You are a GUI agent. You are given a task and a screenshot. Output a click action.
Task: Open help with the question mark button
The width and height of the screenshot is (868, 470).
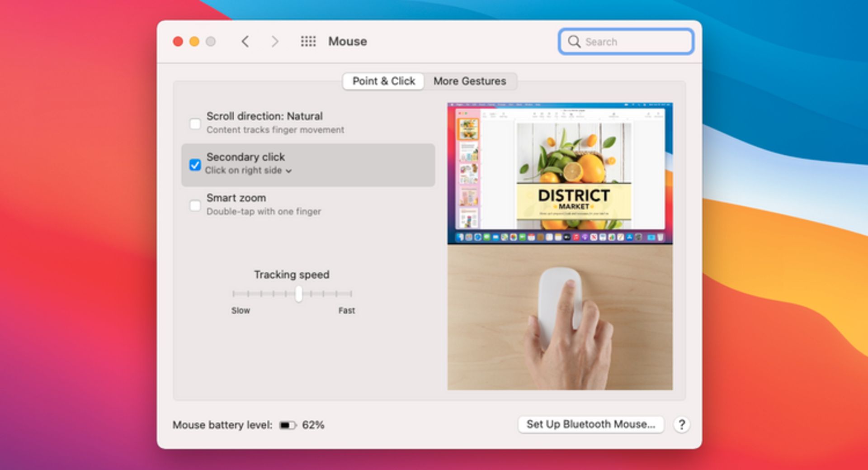(681, 424)
